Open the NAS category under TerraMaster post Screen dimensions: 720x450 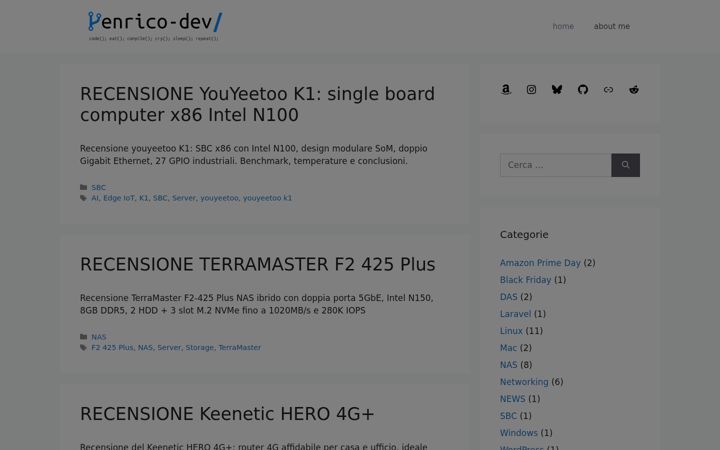pos(99,337)
